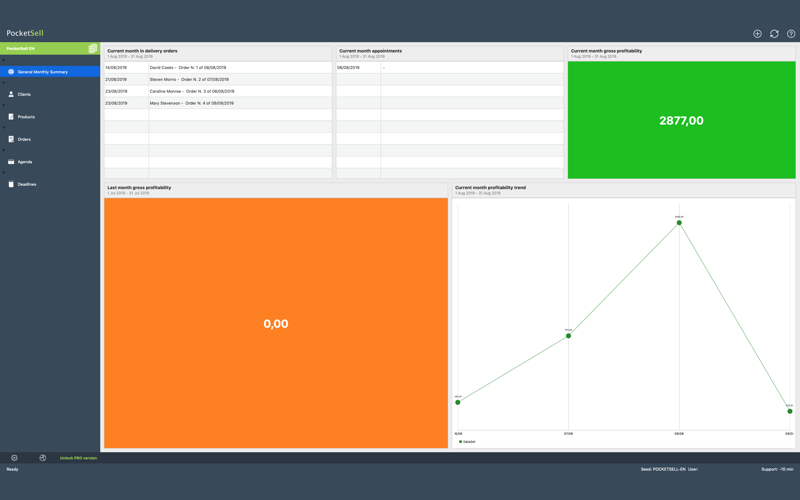This screenshot has width=800, height=500.
Task: Open the help question mark icon
Action: click(x=791, y=34)
